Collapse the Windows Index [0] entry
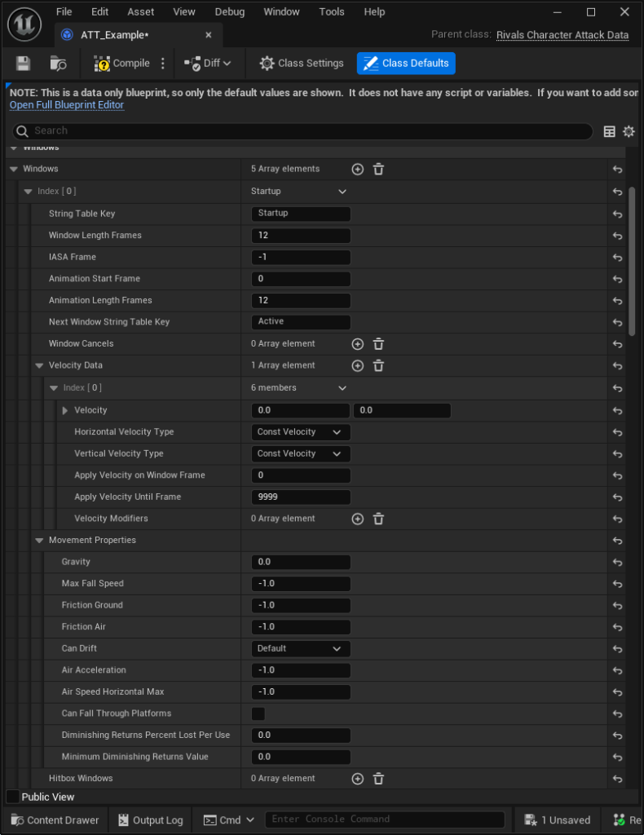Image resolution: width=644 pixels, height=835 pixels. (29, 191)
